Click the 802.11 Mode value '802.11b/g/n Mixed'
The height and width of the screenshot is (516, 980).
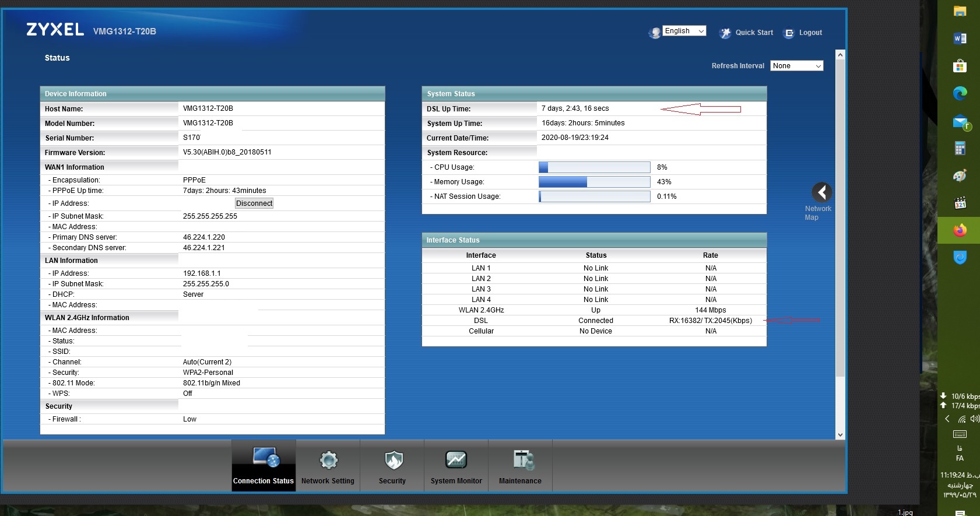(212, 383)
